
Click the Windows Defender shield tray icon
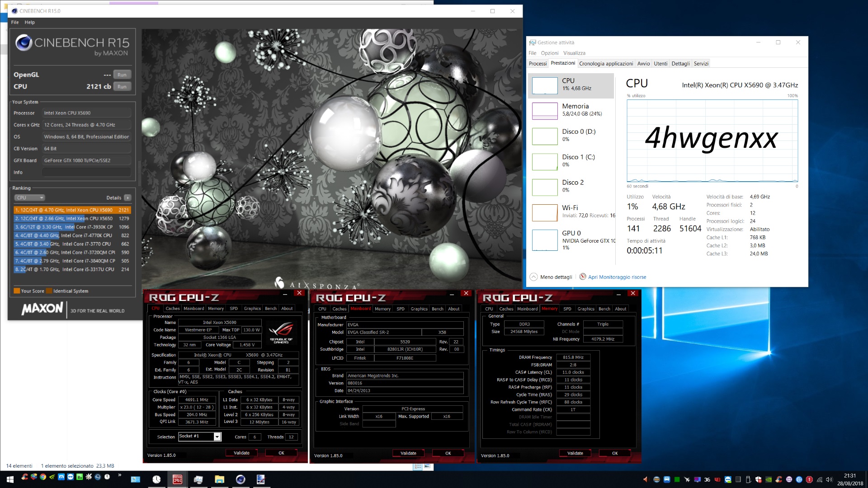[x=759, y=479]
